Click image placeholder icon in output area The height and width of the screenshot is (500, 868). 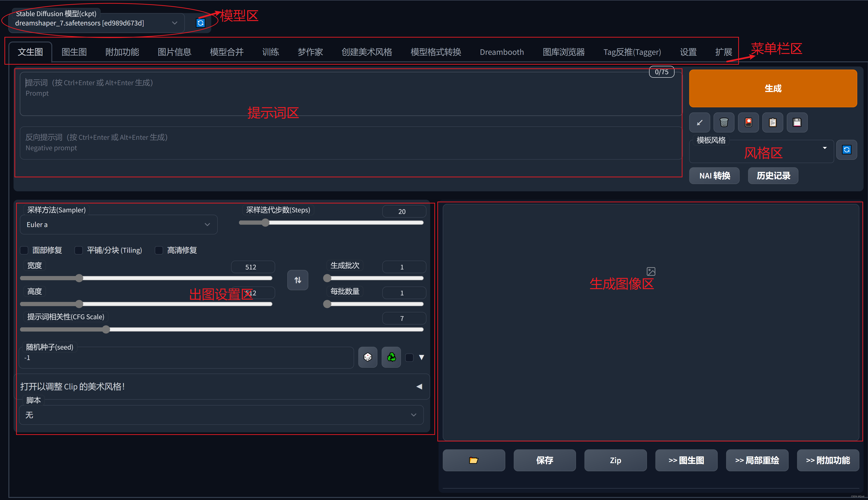(x=651, y=272)
